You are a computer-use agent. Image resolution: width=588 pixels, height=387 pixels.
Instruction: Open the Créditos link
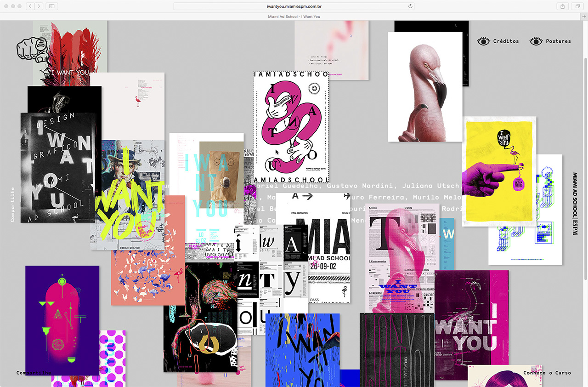pyautogui.click(x=498, y=41)
